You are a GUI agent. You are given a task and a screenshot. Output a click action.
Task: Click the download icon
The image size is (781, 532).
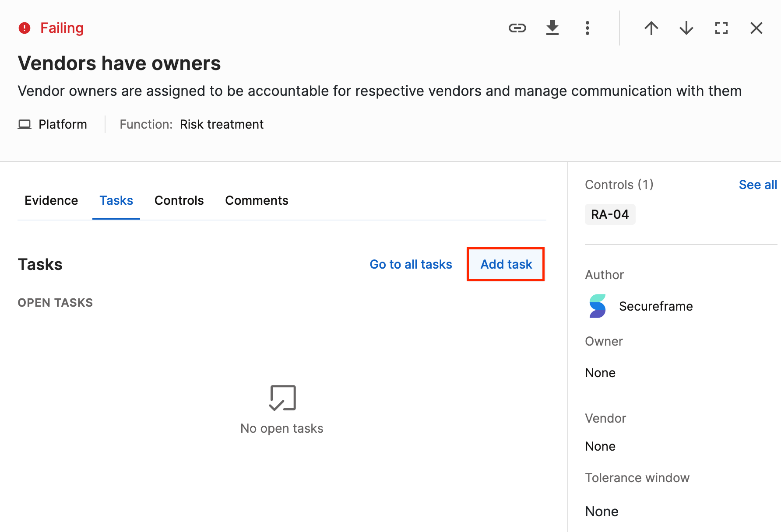(552, 28)
